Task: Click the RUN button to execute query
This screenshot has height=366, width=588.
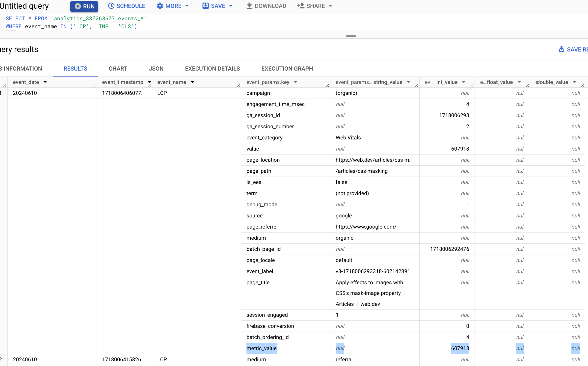Action: pyautogui.click(x=84, y=6)
